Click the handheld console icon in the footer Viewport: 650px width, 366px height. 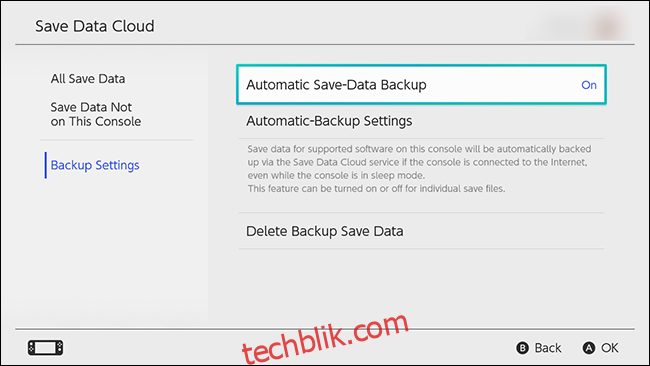pos(46,347)
